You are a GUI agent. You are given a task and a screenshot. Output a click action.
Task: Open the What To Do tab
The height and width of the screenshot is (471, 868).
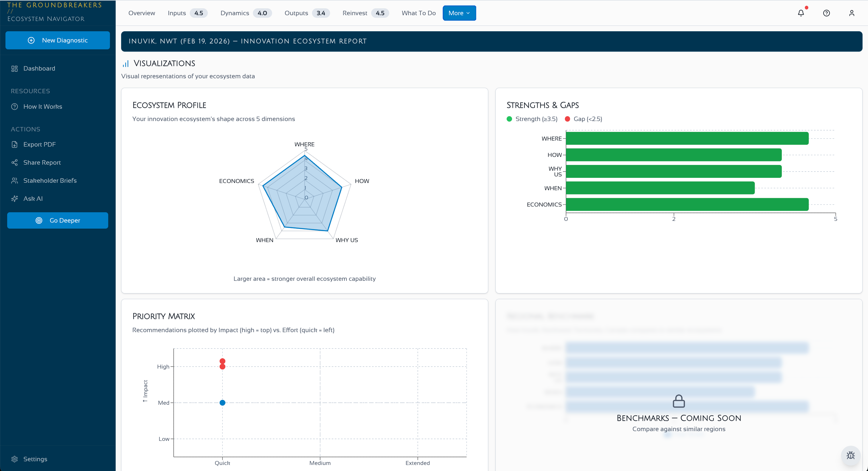[418, 13]
